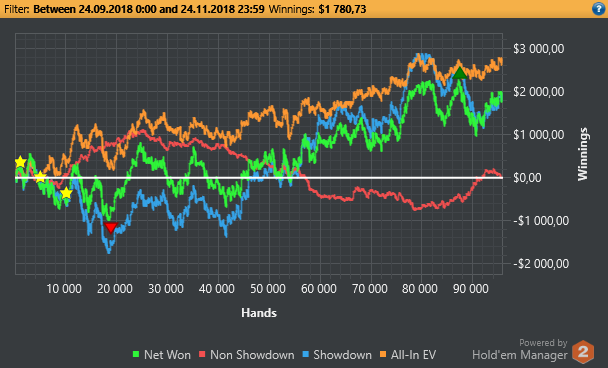The image size is (608, 368).
Task: Click the $0,00 axis label
Action: click(527, 178)
